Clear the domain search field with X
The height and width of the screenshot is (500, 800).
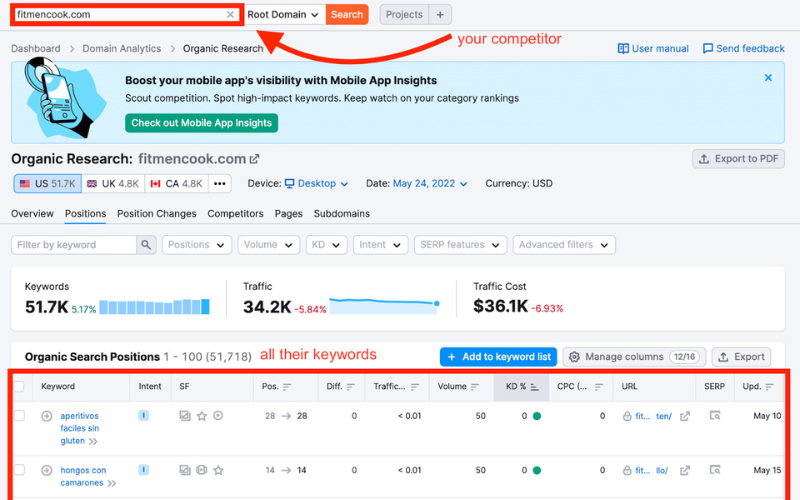[230, 14]
